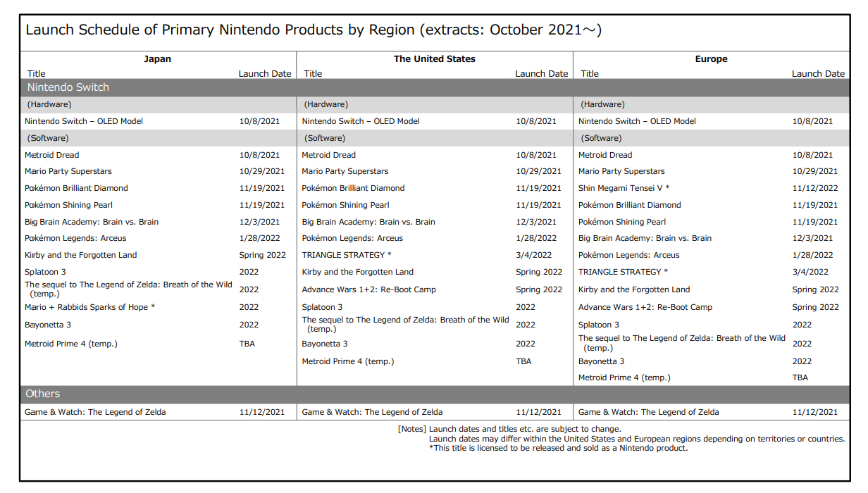Select Kirby and the Forgotten Land in Europe
Image resolution: width=868 pixels, height=493 pixels.
pos(633,289)
